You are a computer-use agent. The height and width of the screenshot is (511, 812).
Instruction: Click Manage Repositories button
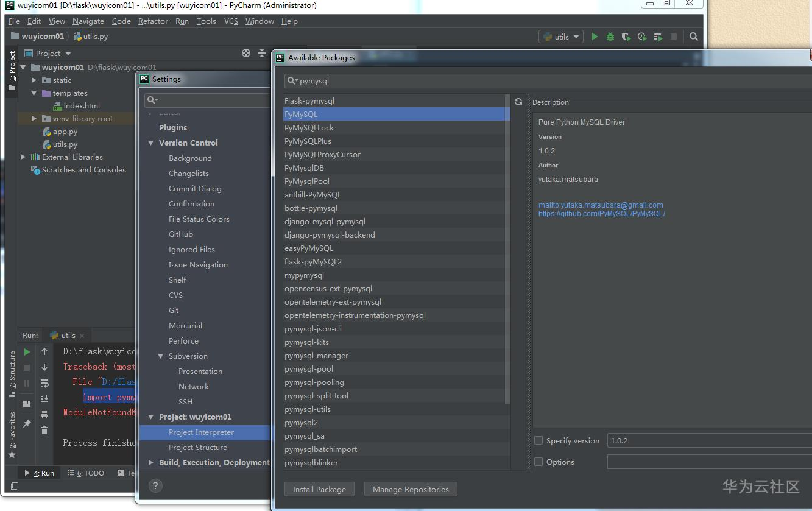tap(411, 489)
